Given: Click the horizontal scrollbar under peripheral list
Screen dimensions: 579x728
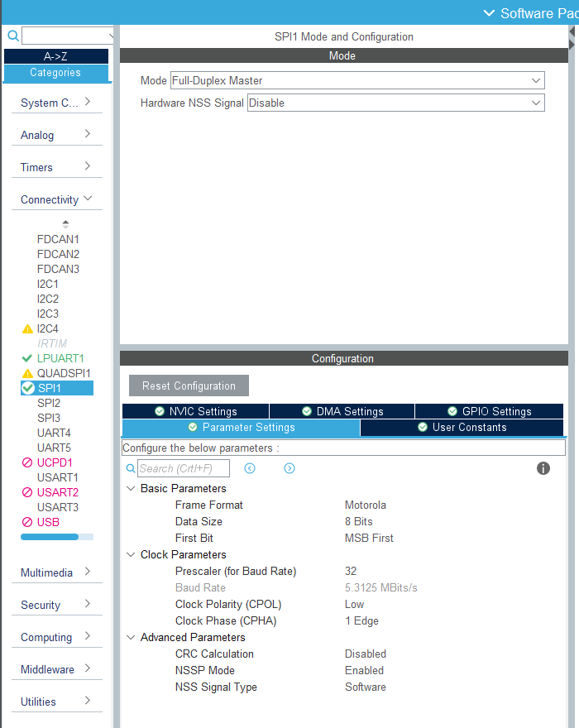Looking at the screenshot, I should click(57, 537).
